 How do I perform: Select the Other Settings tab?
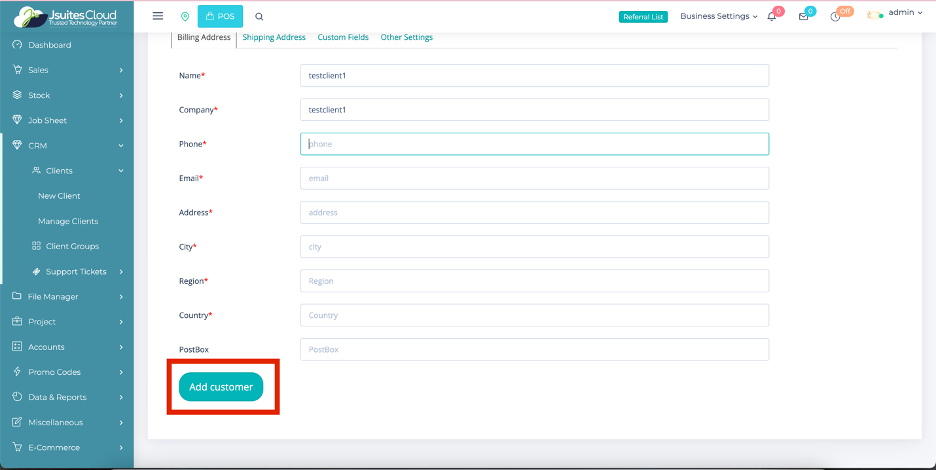point(406,37)
